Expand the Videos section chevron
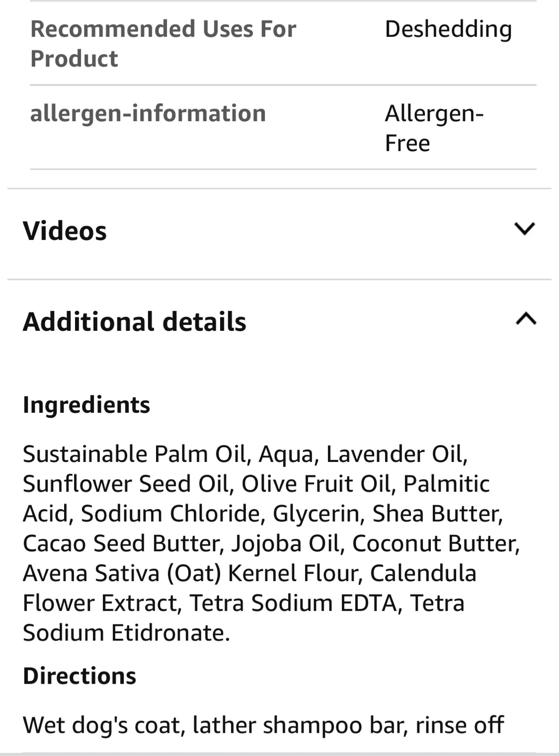Viewport: 559px width, 756px height. coord(524,229)
